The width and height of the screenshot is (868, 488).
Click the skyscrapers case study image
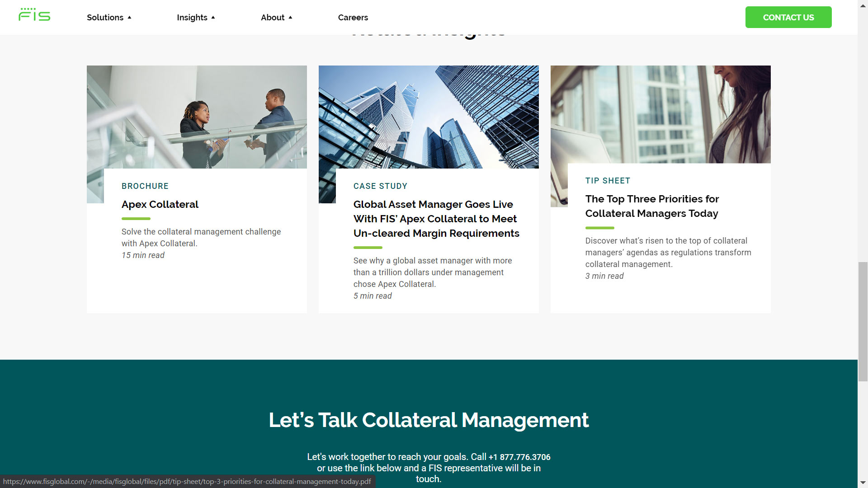pyautogui.click(x=428, y=117)
